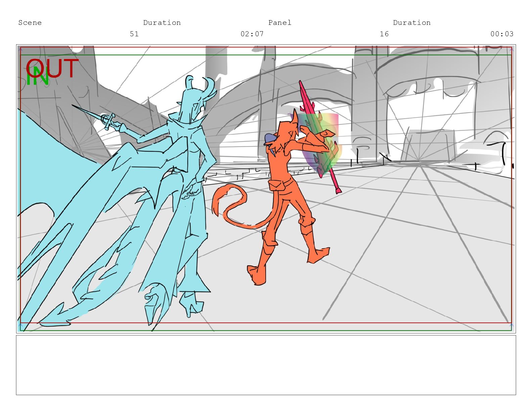Viewport: 532px width, 411px height.
Task: Click the Duration label above 00:03
Action: click(412, 22)
